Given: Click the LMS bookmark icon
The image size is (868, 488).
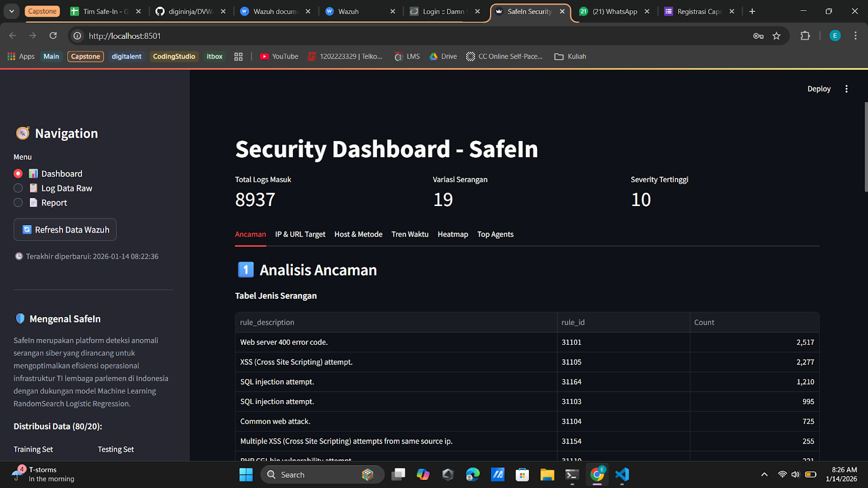Looking at the screenshot, I should pyautogui.click(x=399, y=56).
